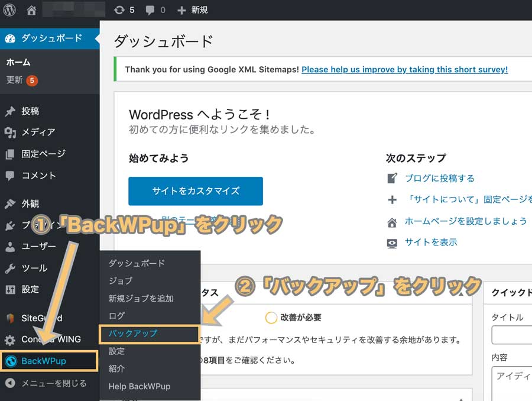Open the short survey link
This screenshot has height=401, width=532.
[x=404, y=70]
